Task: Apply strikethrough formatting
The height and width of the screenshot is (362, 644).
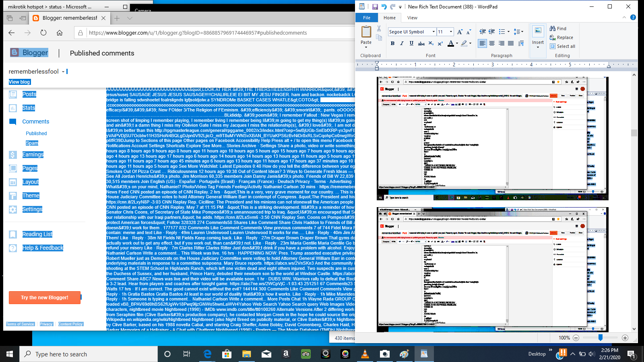Action: click(421, 43)
